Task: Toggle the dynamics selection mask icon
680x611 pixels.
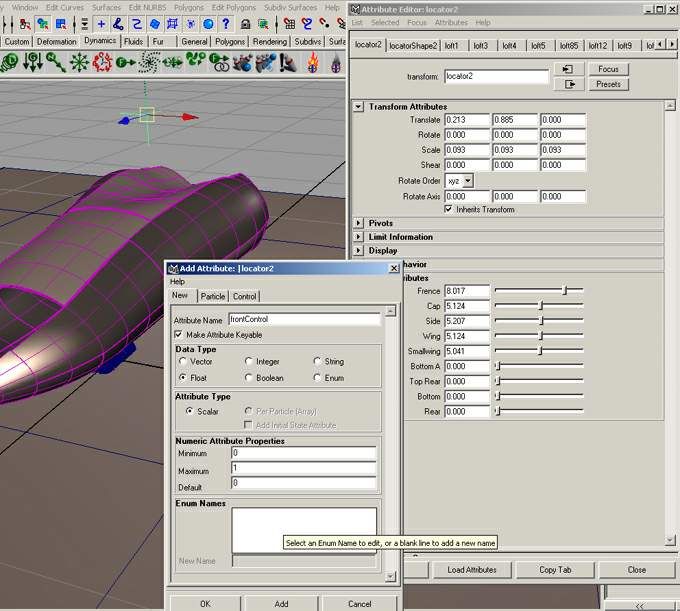Action: coord(190,24)
